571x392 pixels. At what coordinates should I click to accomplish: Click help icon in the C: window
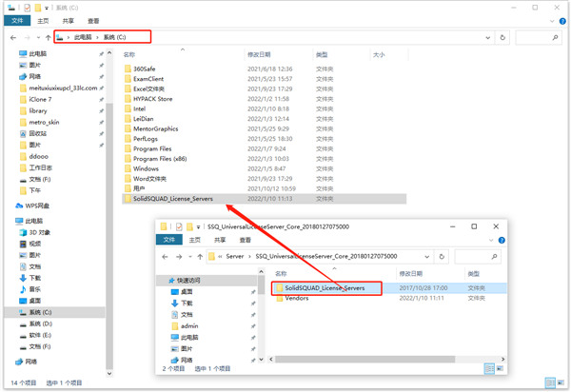coord(562,21)
